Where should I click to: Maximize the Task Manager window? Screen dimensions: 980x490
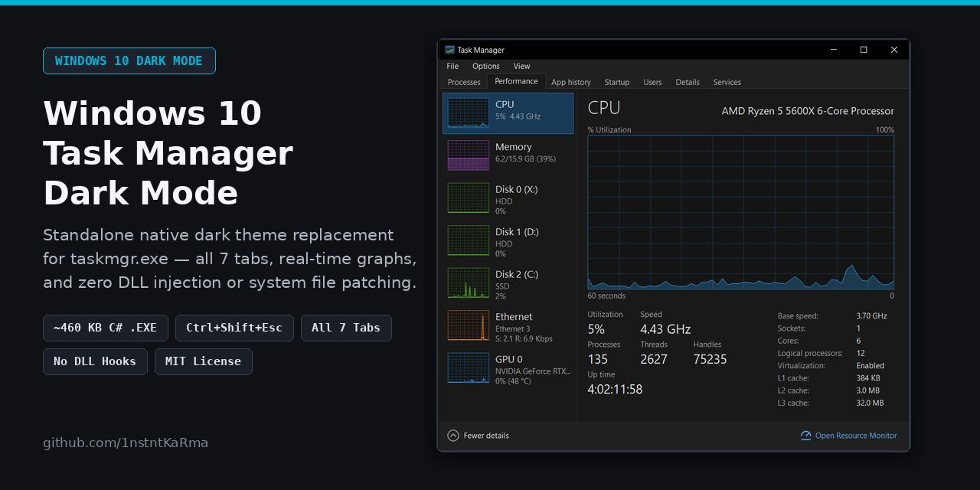tap(864, 50)
